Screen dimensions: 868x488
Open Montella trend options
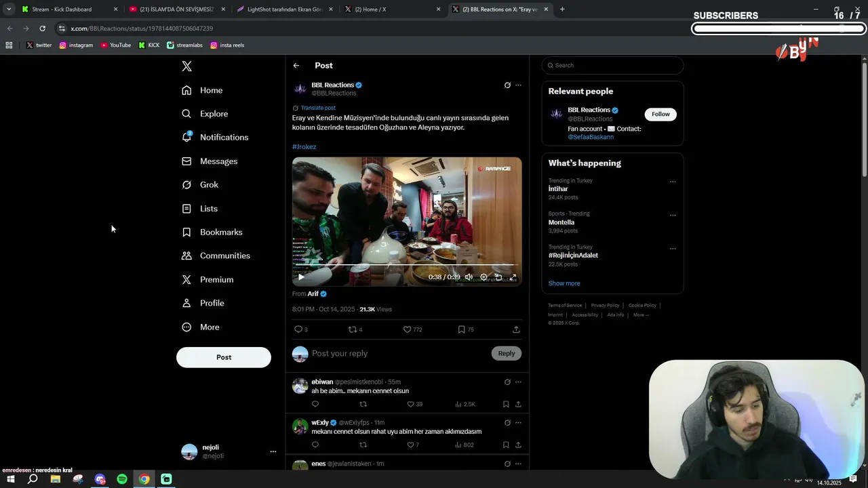coord(673,216)
